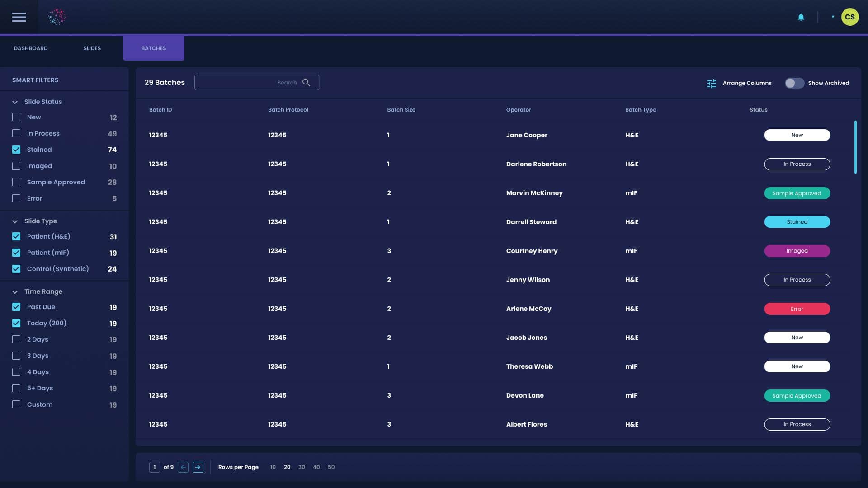Toggle the Show Archived switch
The width and height of the screenshot is (868, 488).
point(794,83)
